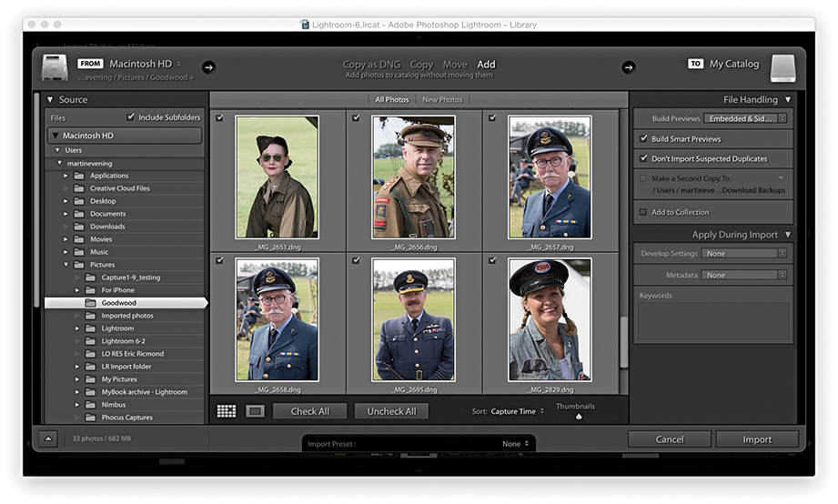This screenshot has height=504, width=838.
Task: Adjust the Thumbnails size slider
Action: (x=579, y=417)
